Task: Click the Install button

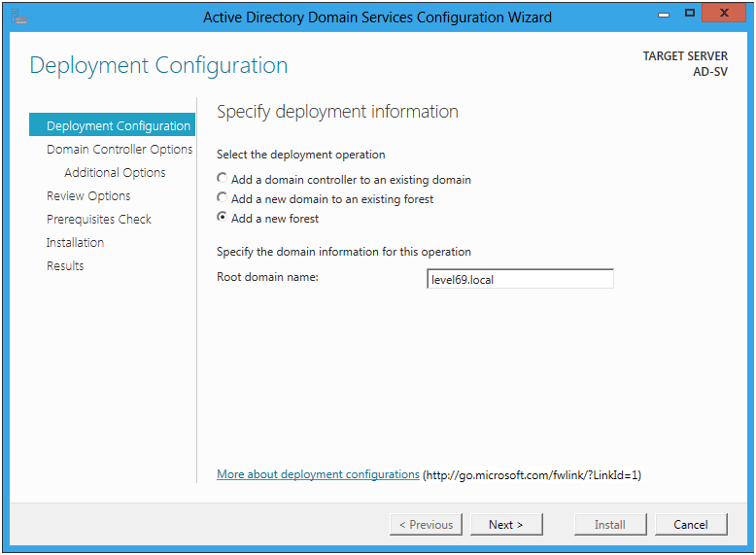Action: (610, 524)
